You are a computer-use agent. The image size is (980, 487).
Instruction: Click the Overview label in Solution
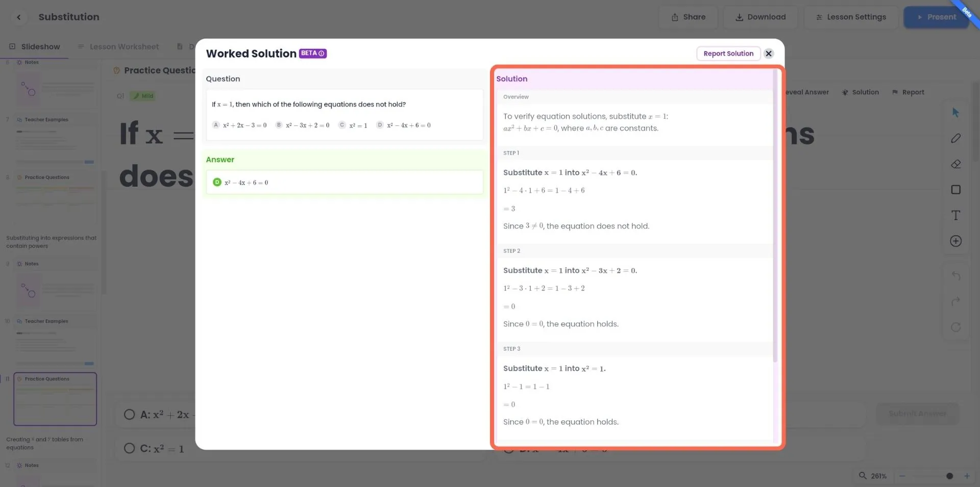pos(516,97)
